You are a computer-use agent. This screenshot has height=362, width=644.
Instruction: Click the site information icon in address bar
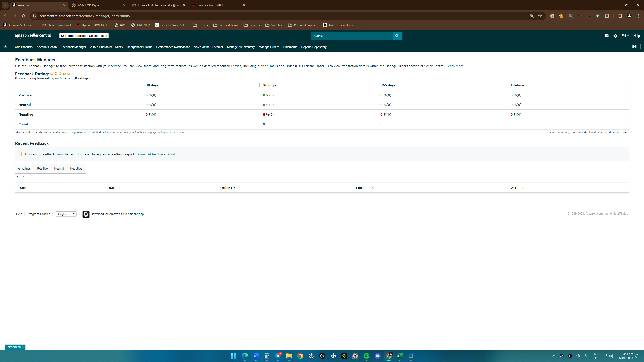pos(34,16)
